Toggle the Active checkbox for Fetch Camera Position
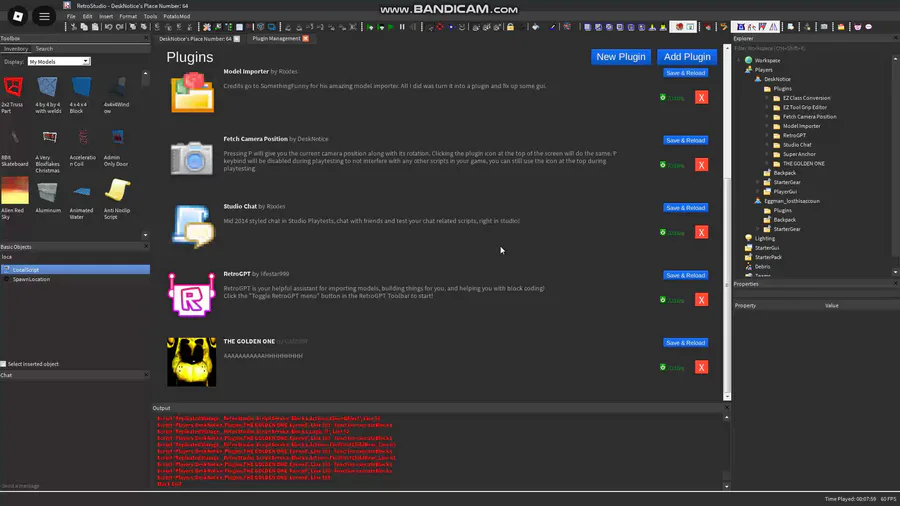Screen dimensions: 900x506 [663, 165]
